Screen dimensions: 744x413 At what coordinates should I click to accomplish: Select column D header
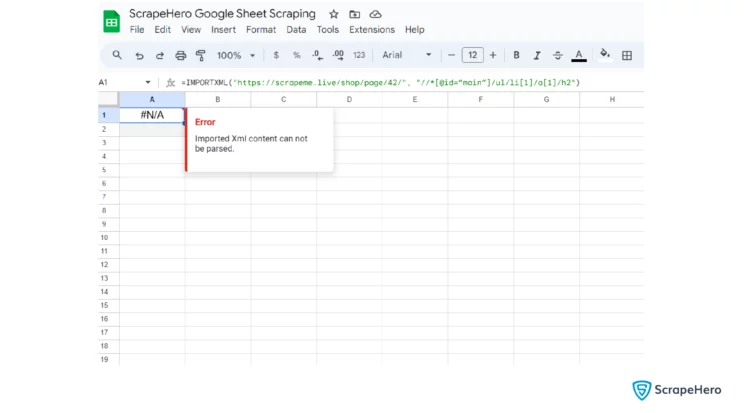point(349,100)
